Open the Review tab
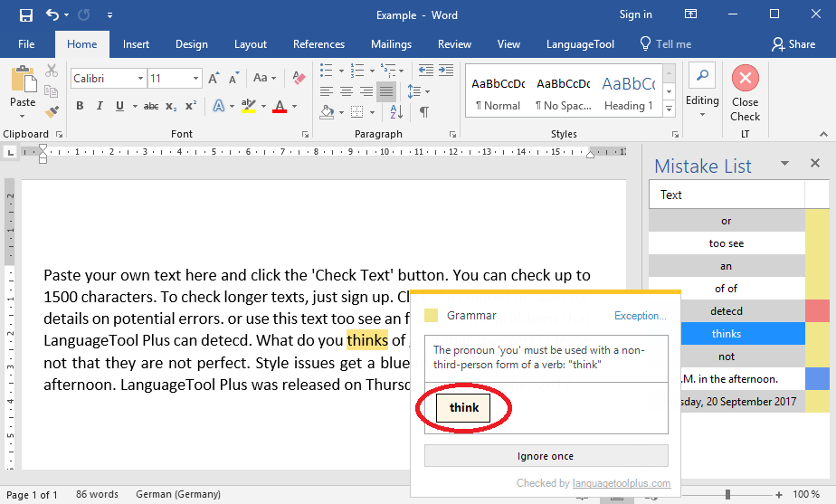Viewport: 836px width, 504px height. coord(454,44)
